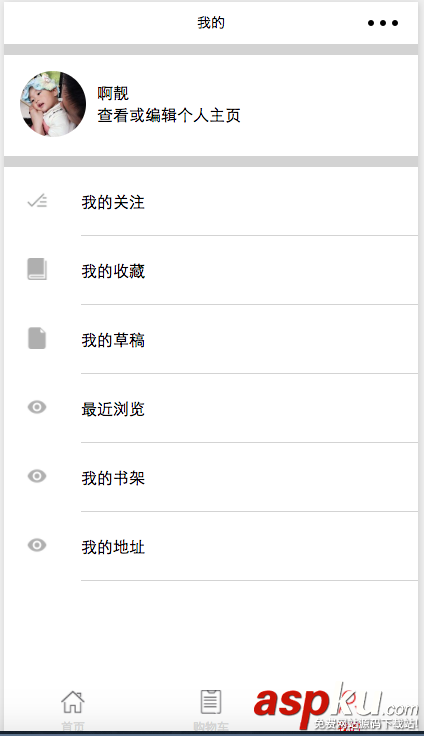Viewport: 424px width, 736px height.
Task: Open the 我的关注 list item
Action: coord(211,202)
